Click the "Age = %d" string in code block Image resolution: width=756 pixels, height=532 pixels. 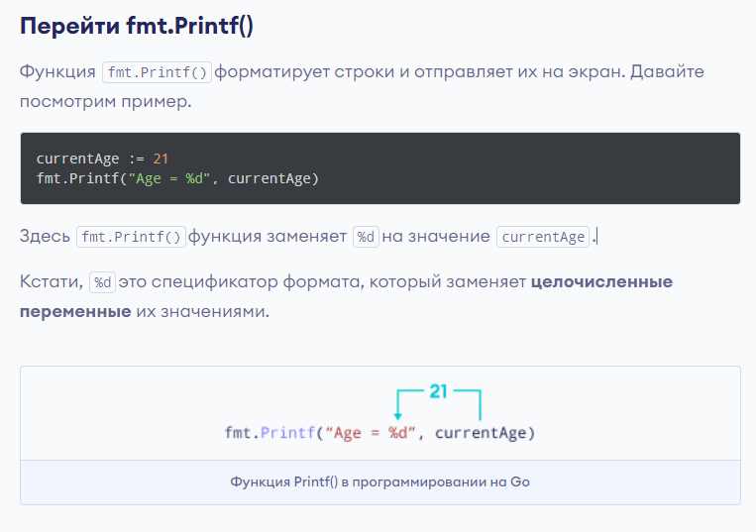(x=169, y=178)
